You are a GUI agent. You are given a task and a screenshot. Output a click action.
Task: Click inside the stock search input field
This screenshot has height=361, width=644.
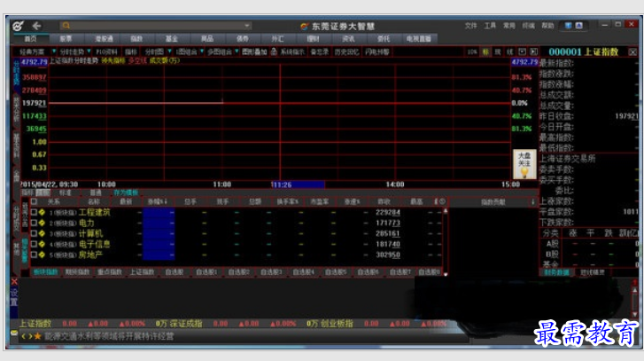[x=156, y=26]
